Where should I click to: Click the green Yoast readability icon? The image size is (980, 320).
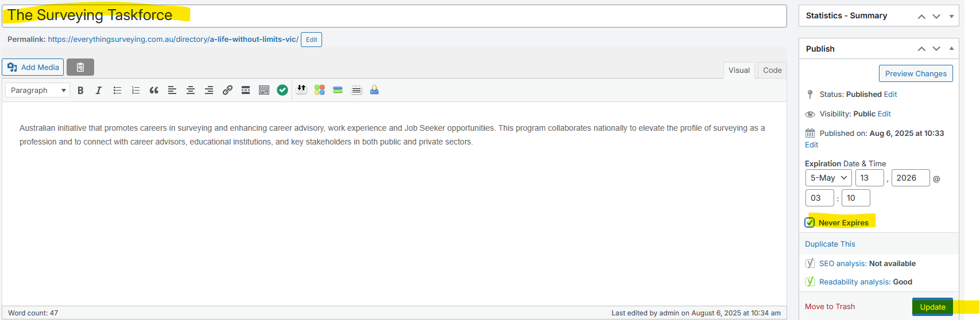click(810, 282)
